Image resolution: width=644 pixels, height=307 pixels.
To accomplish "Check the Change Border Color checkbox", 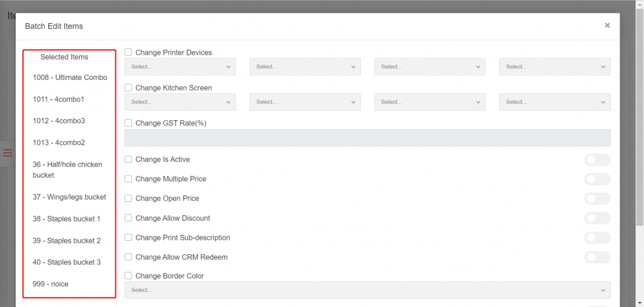I will click(128, 276).
